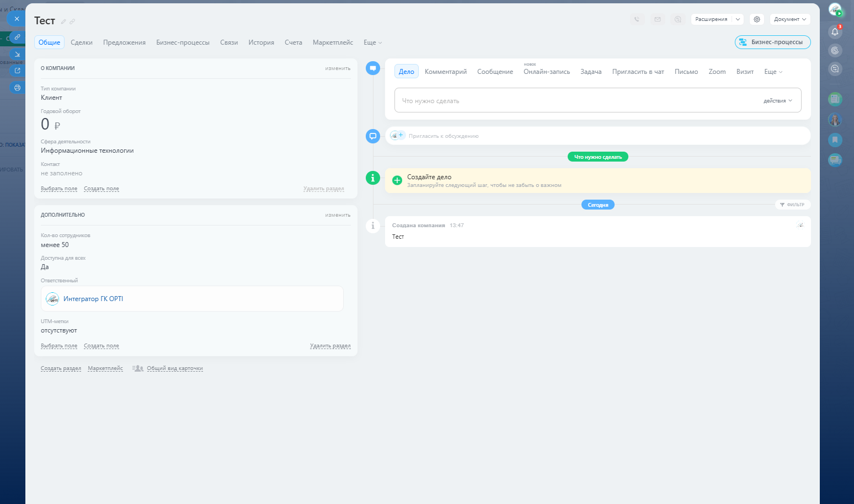Click the green plus icon near Создайте дело

click(x=397, y=180)
